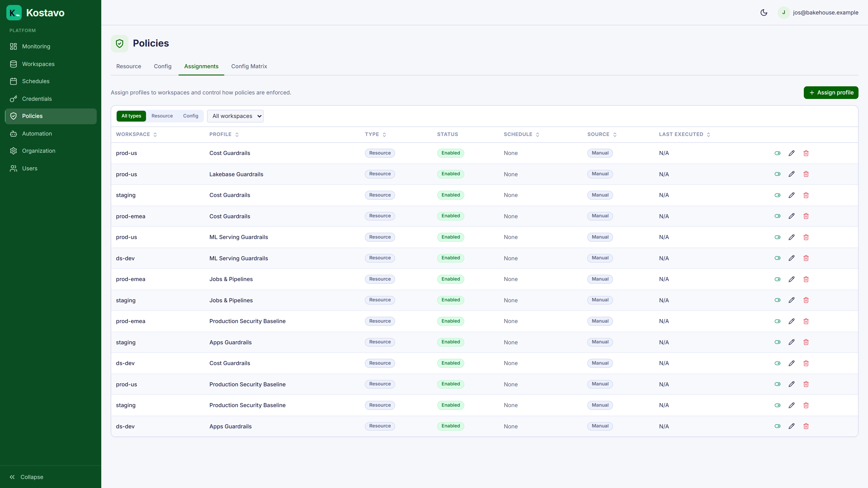Go to Workspaces in sidebar
Image resolution: width=868 pixels, height=488 pixels.
(51, 64)
